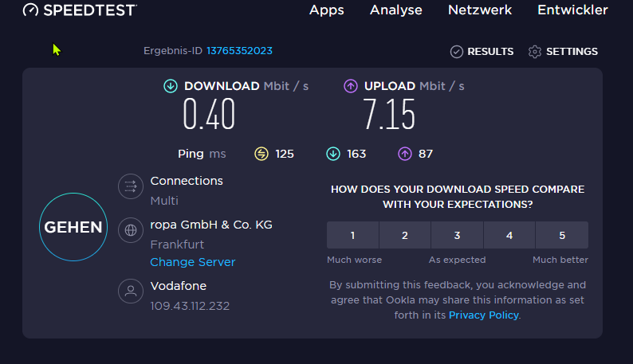Image resolution: width=633 pixels, height=364 pixels.
Task: Click the Vodafone user profile icon
Action: tap(130, 291)
